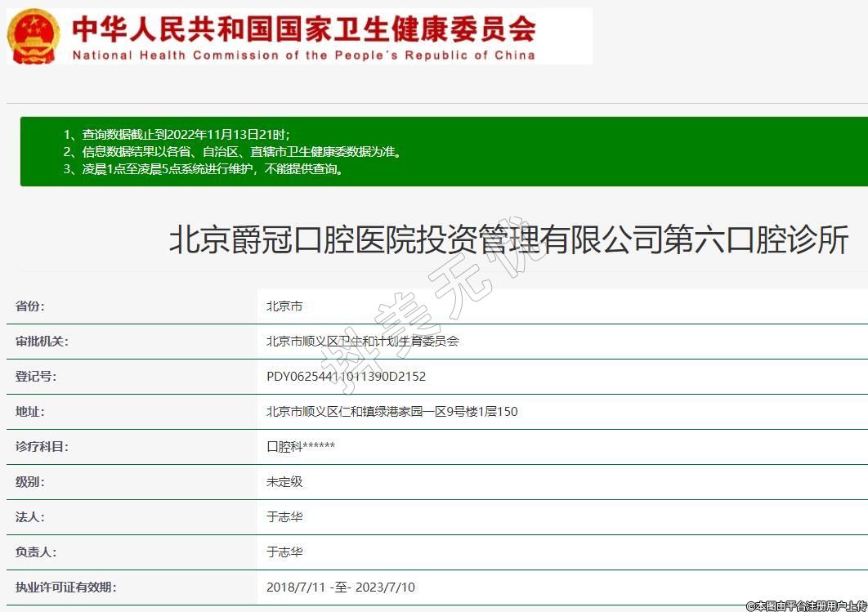The height and width of the screenshot is (612, 868).
Task: Click the name 于志华 in the 负责人 row
Action: click(284, 552)
